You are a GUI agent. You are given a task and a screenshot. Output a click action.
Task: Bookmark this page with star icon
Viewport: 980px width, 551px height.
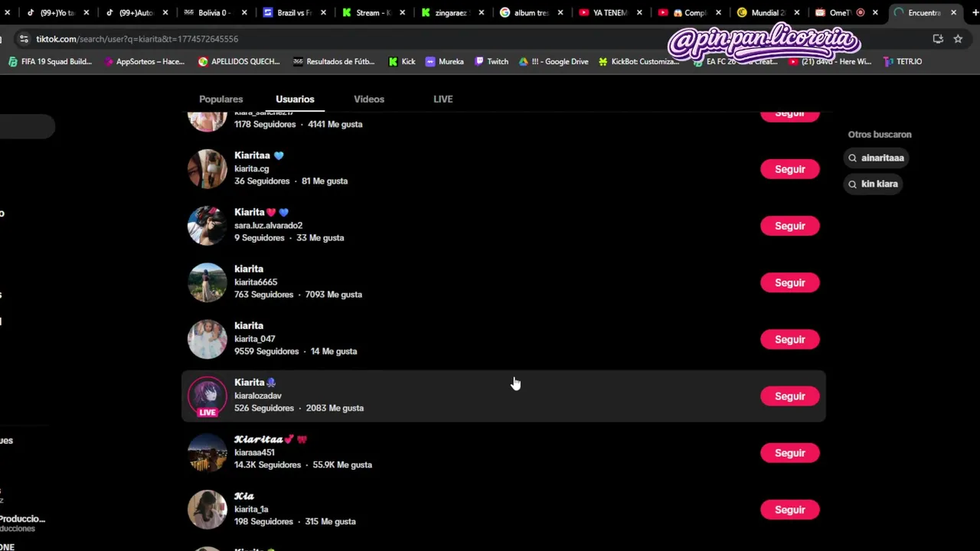(958, 39)
